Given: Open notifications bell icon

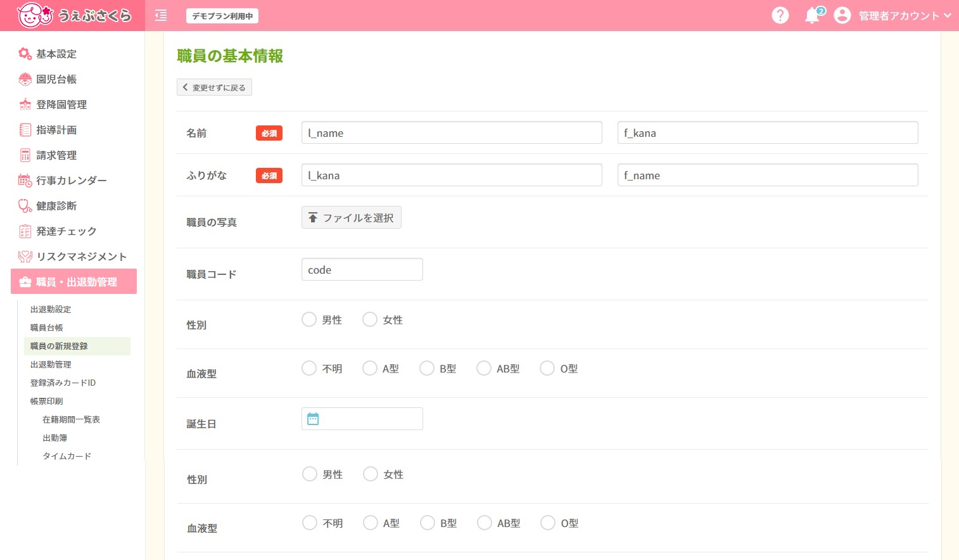Looking at the screenshot, I should pos(812,15).
